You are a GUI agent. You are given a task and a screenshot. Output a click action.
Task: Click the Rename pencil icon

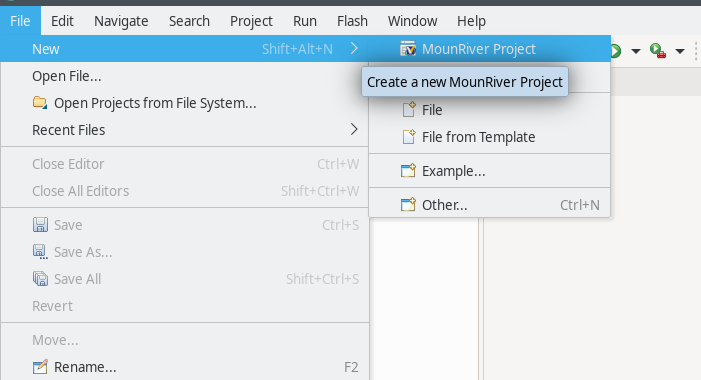pos(40,367)
